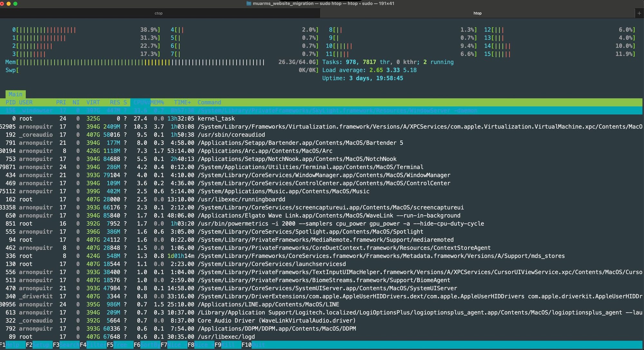Sort by the PRI column header

click(x=61, y=102)
